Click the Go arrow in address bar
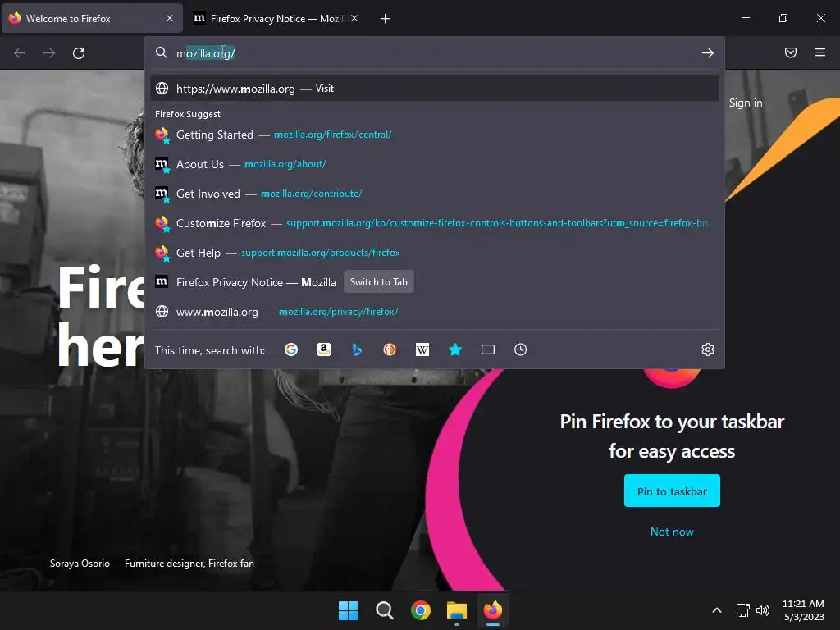 708,53
